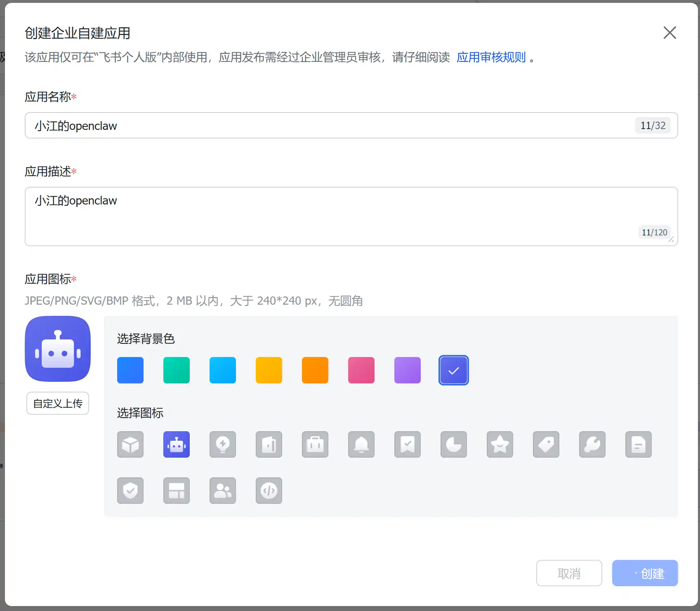Select the wrench tool icon

[x=592, y=444]
